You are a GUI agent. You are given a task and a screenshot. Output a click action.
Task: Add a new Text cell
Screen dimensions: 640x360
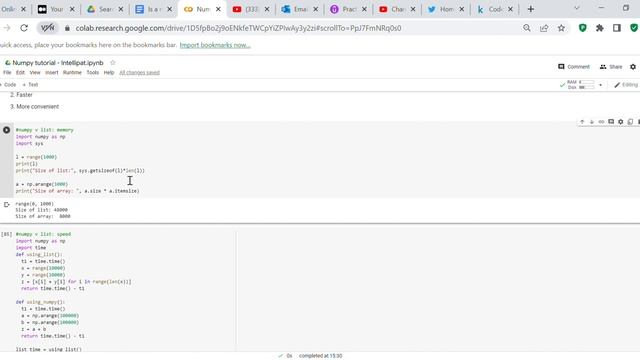(x=30, y=84)
